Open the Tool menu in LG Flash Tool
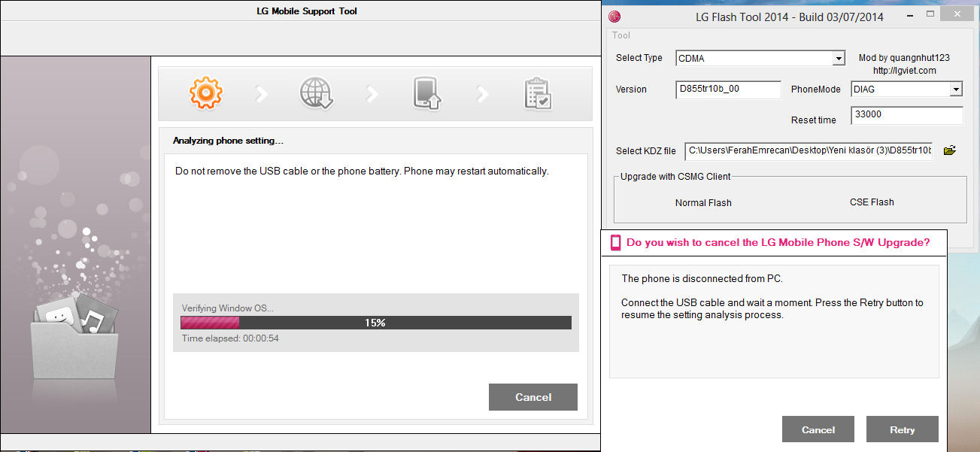The image size is (980, 452). 621,35
